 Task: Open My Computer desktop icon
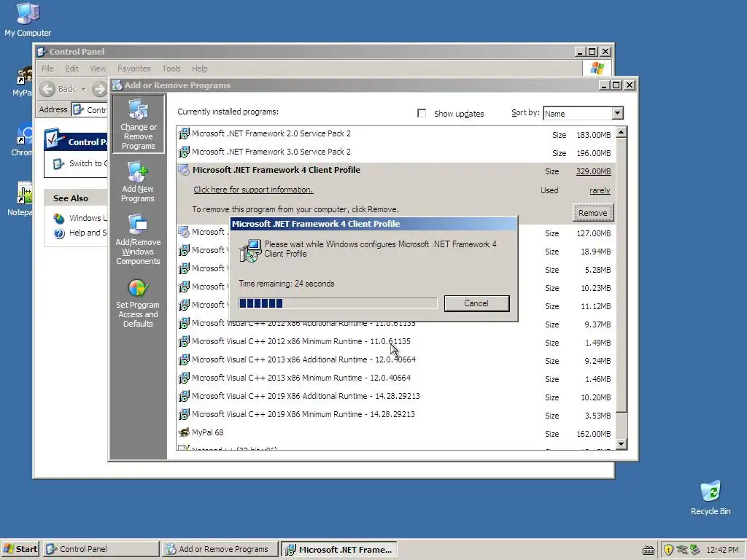28,20
